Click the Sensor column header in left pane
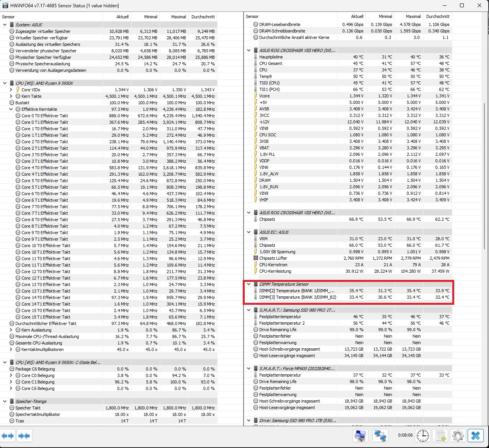 pos(51,17)
